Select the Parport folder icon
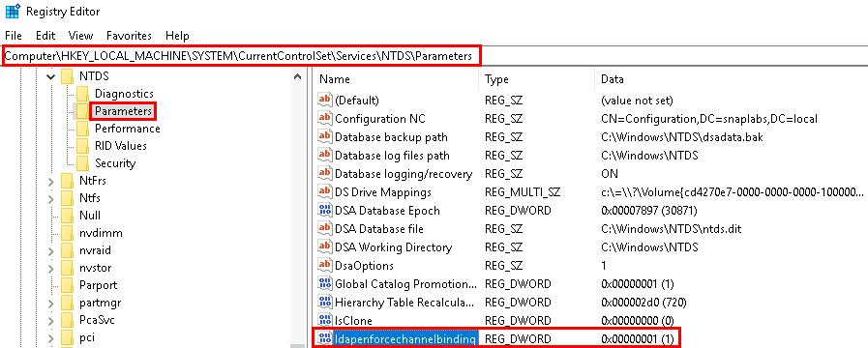 (68, 285)
